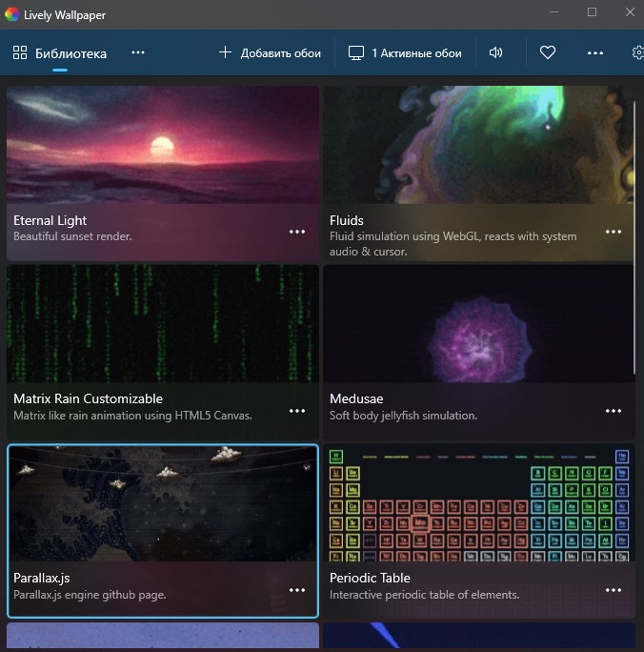Click the vertical scrollbar of the library

(634, 237)
